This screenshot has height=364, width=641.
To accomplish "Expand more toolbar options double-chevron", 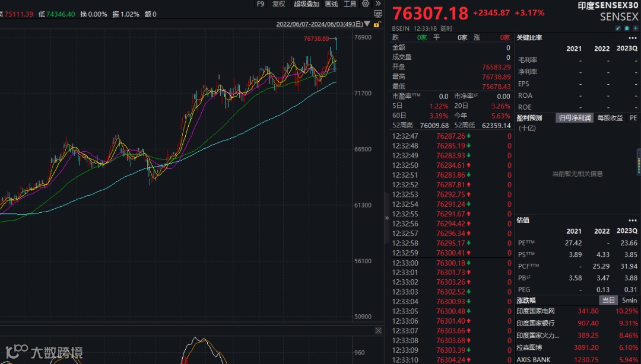I will click(x=378, y=4).
